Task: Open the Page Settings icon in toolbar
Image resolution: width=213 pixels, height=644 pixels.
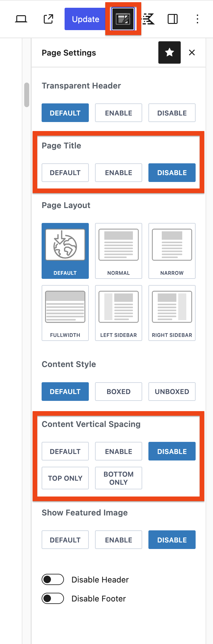Action: tap(123, 19)
